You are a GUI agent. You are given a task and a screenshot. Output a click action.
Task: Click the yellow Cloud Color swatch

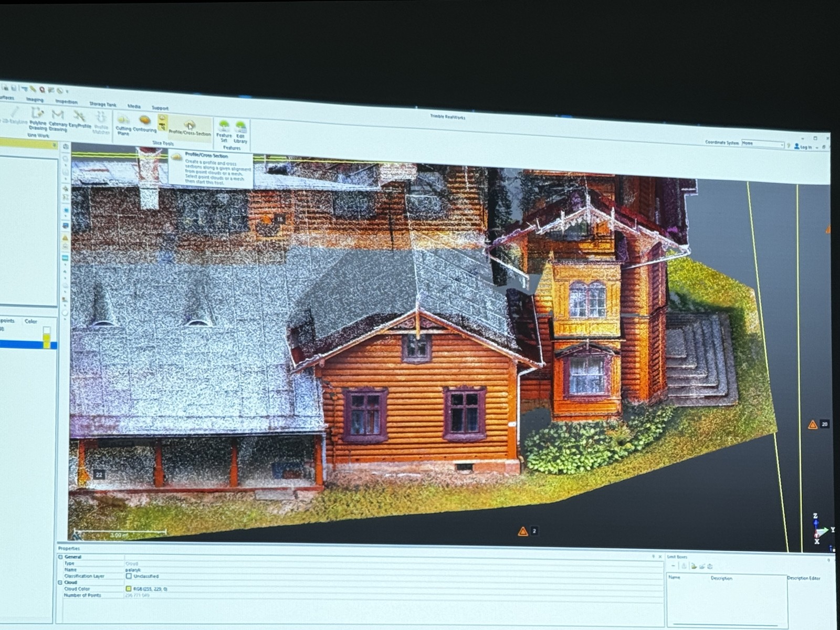[x=129, y=589]
